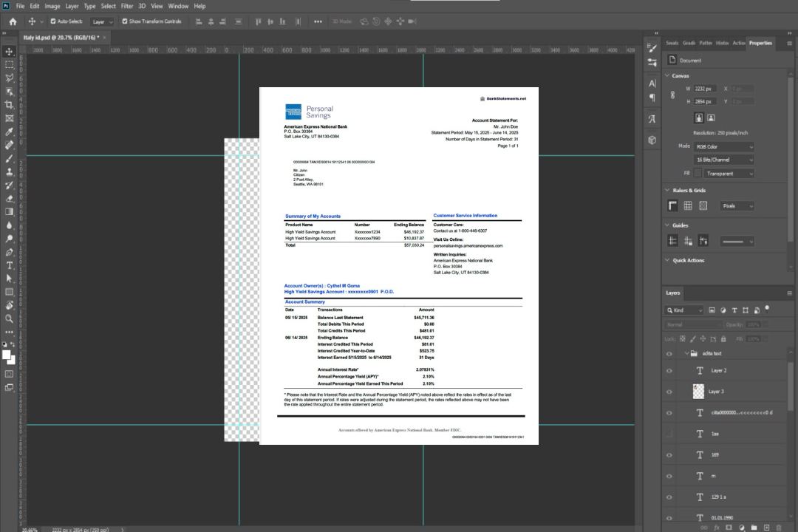The width and height of the screenshot is (798, 532).
Task: Switch to the Actions panel tab
Action: tap(739, 43)
